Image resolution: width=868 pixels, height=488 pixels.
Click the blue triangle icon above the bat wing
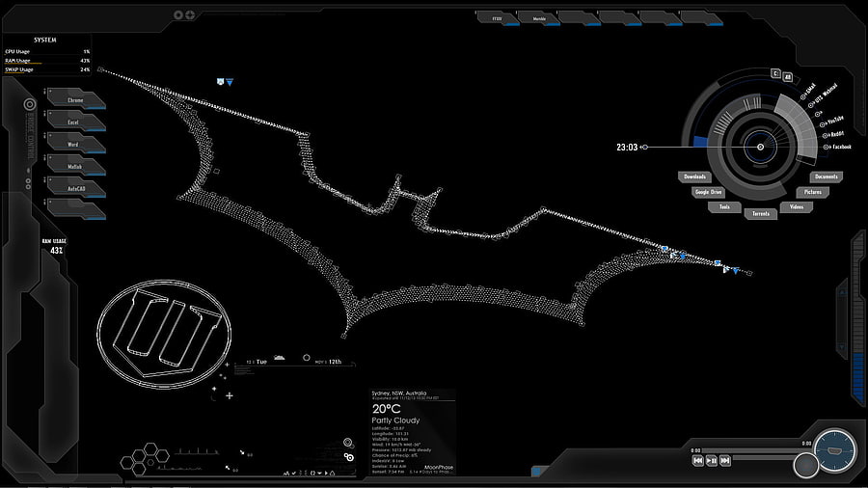230,82
